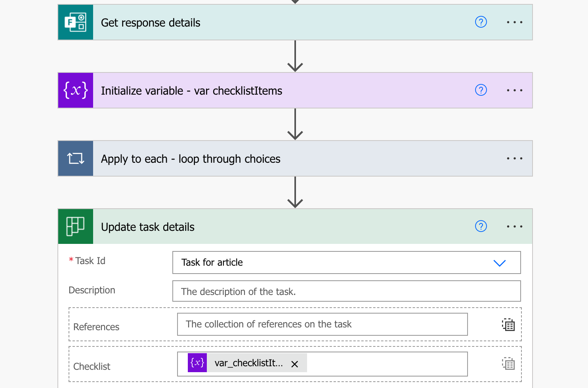Switch References to input entire array
The width and height of the screenshot is (588, 388).
click(508, 325)
